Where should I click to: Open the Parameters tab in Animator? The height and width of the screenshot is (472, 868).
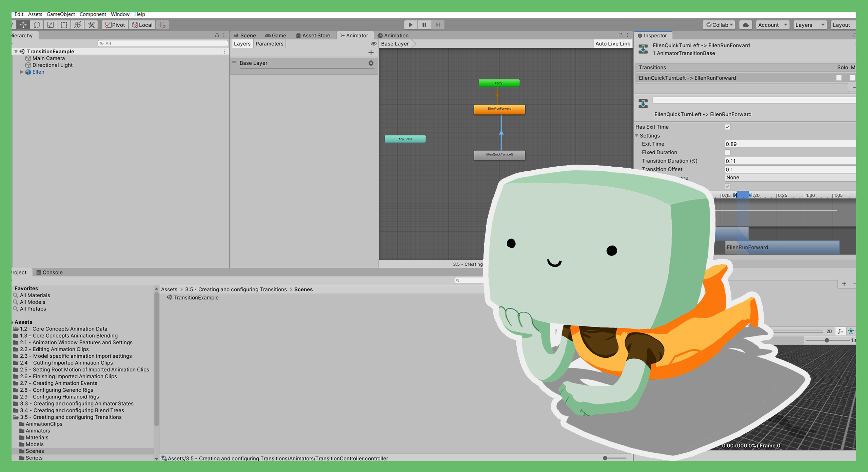tap(269, 44)
